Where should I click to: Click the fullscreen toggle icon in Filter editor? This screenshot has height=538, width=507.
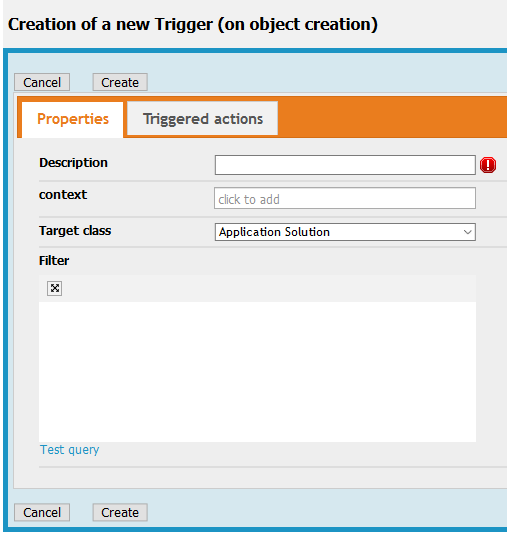tap(55, 288)
